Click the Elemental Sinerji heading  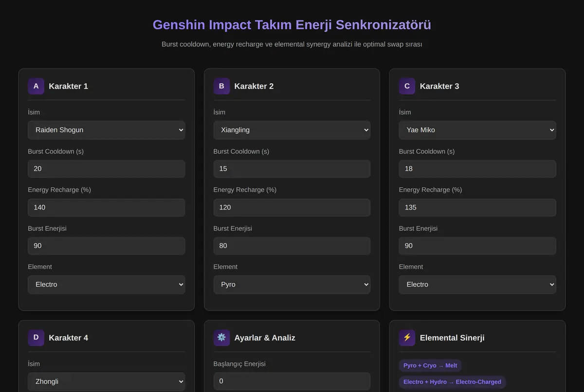(x=452, y=338)
